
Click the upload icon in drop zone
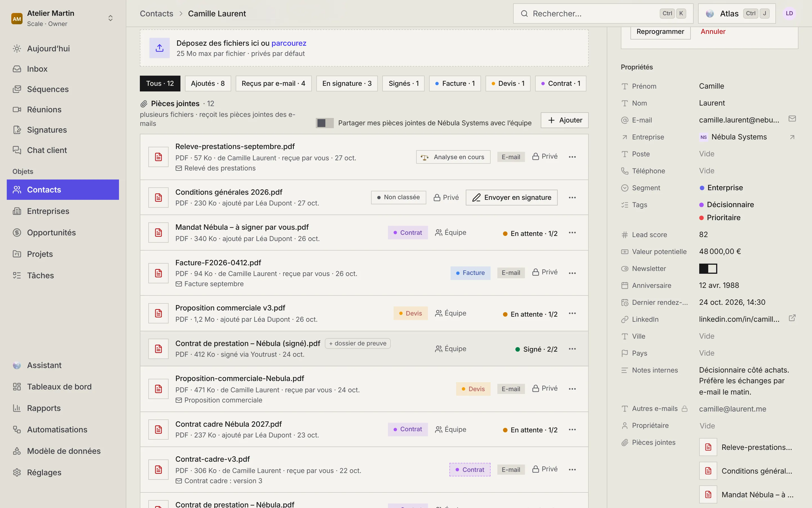[159, 48]
